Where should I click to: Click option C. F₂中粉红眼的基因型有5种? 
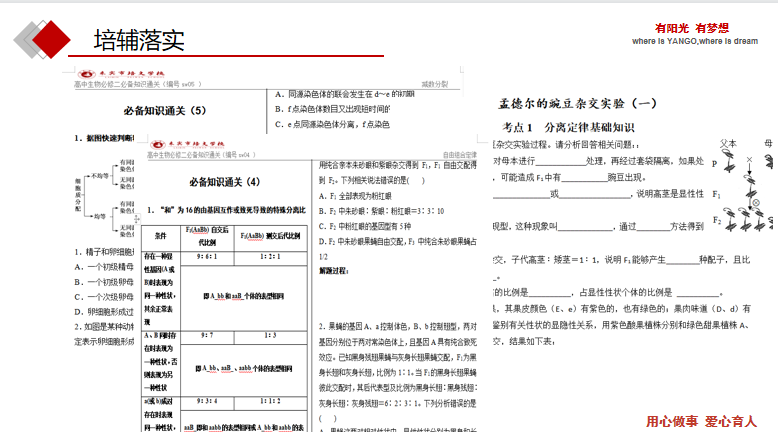tap(365, 226)
